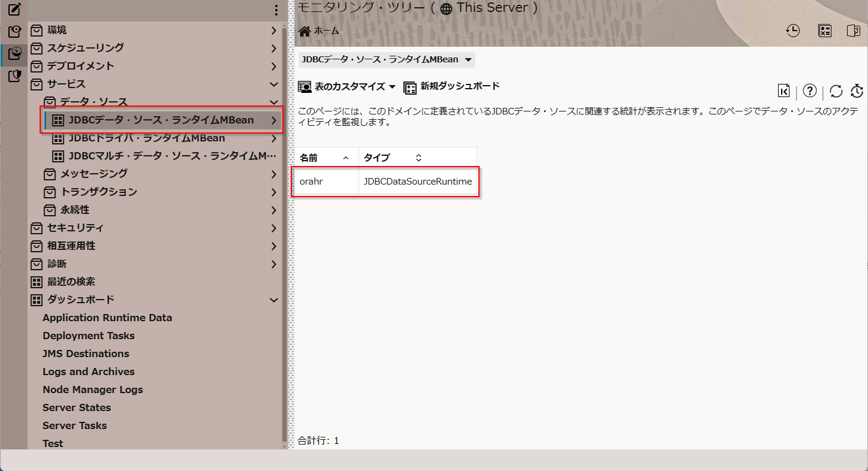Switch to Configuration View Tree icon
The image size is (868, 471).
pyautogui.click(x=14, y=32)
